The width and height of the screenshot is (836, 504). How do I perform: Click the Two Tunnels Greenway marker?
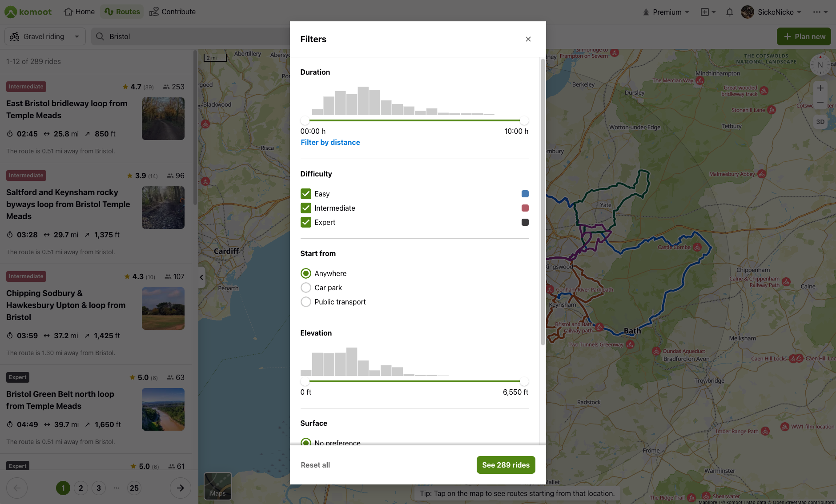click(x=630, y=344)
